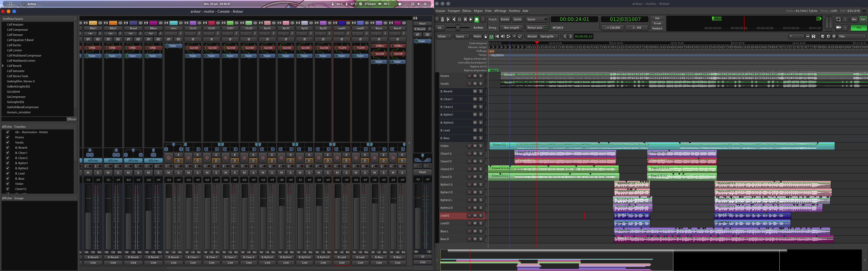Open the Glisse edit mode dropdown

click(444, 36)
